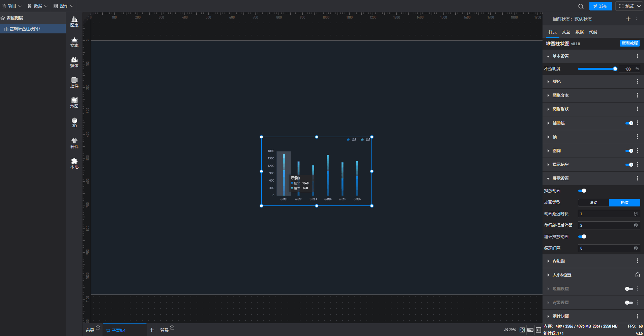Click the search magnifier icon in top bar
The image size is (644, 336).
tap(581, 6)
